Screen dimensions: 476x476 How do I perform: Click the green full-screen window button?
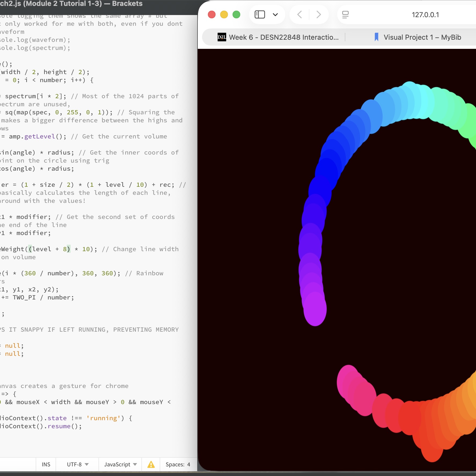point(236,14)
